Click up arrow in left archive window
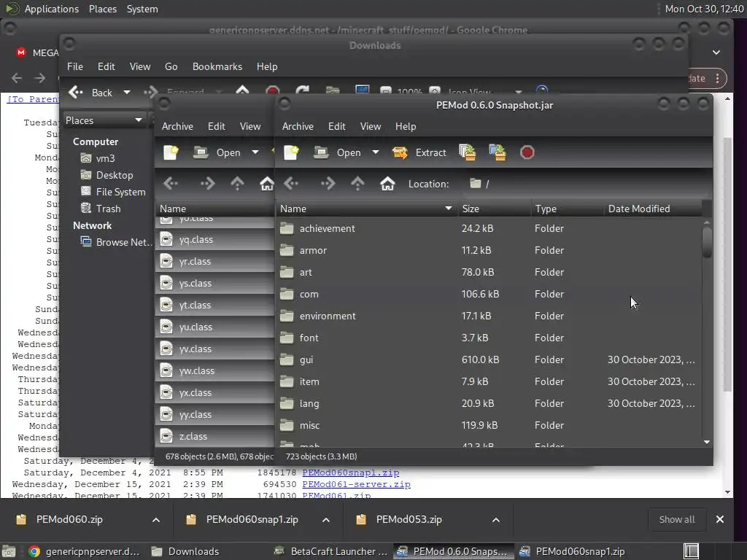The width and height of the screenshot is (747, 560). point(237,183)
